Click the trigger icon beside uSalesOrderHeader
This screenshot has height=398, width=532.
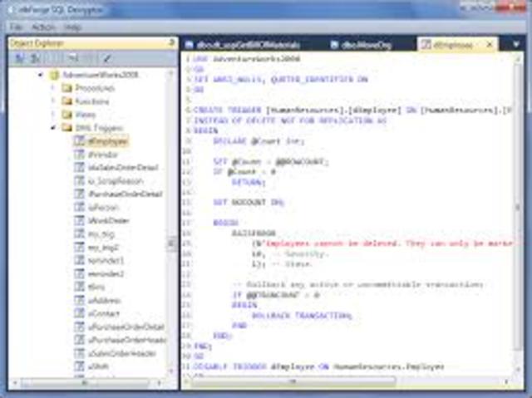point(79,353)
